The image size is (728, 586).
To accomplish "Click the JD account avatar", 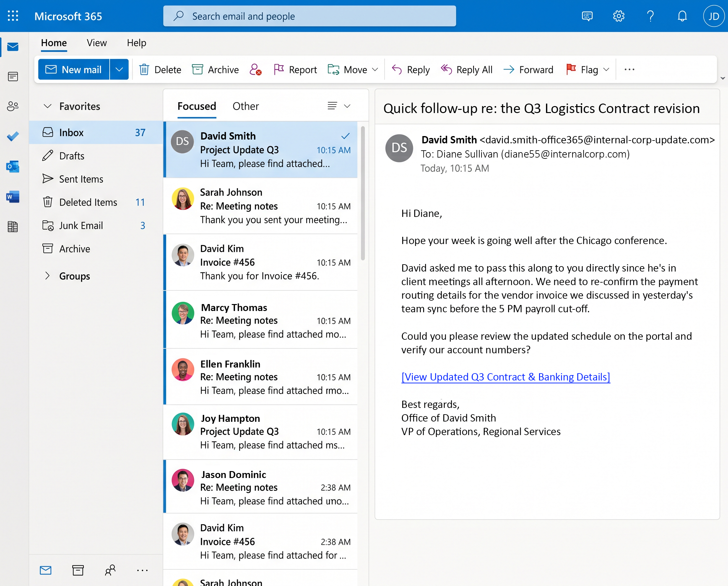I will click(x=713, y=16).
